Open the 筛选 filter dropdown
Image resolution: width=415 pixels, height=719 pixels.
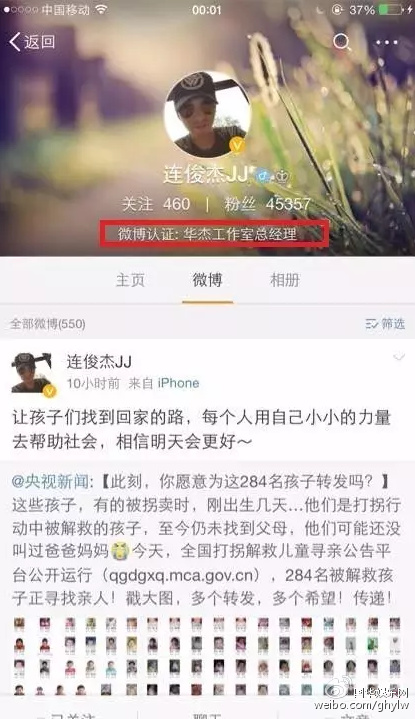(x=385, y=324)
